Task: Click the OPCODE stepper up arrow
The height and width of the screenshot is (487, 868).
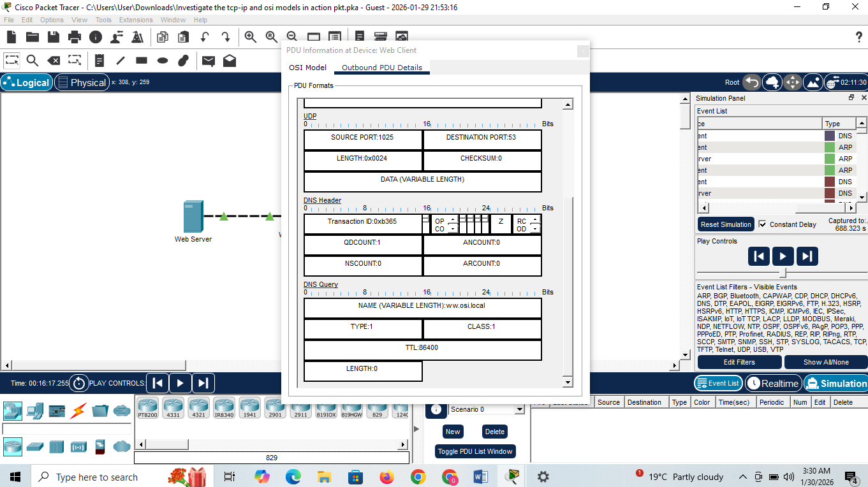Action: [x=453, y=221]
